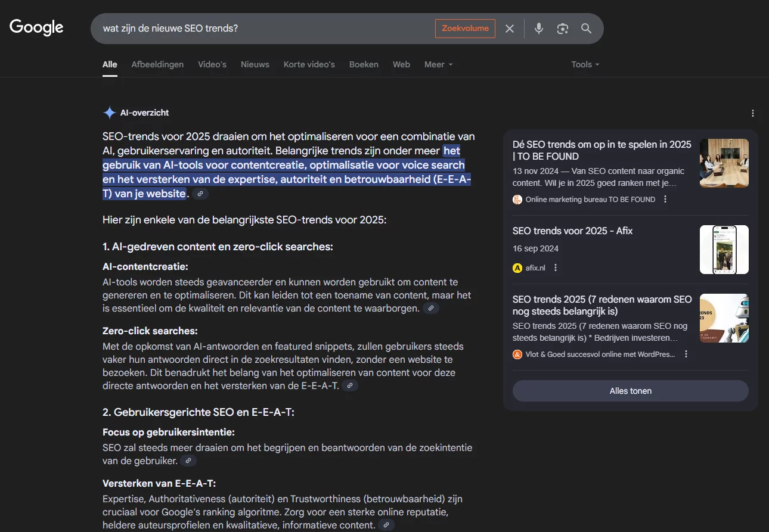
Task: Click the 'AI-overzicht' label
Action: 145,113
